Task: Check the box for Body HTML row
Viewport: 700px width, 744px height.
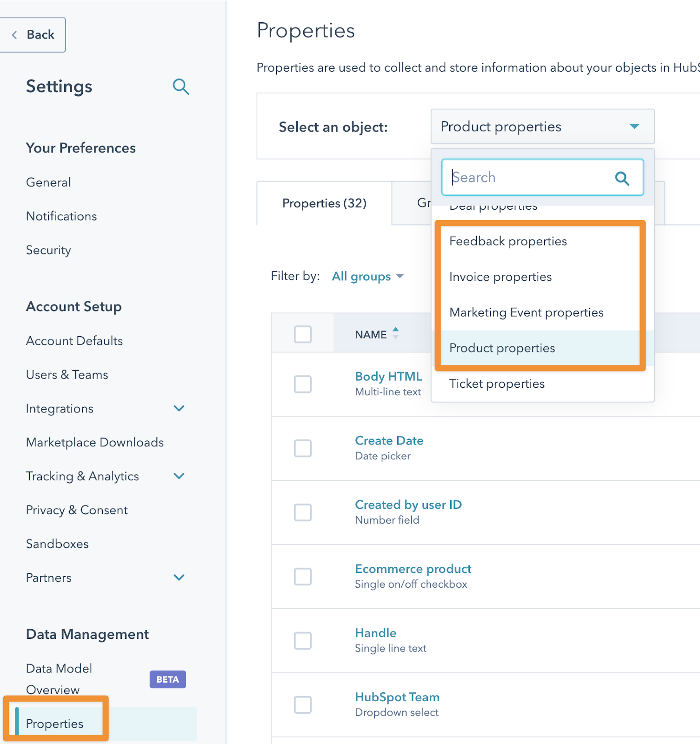Action: pyautogui.click(x=303, y=384)
